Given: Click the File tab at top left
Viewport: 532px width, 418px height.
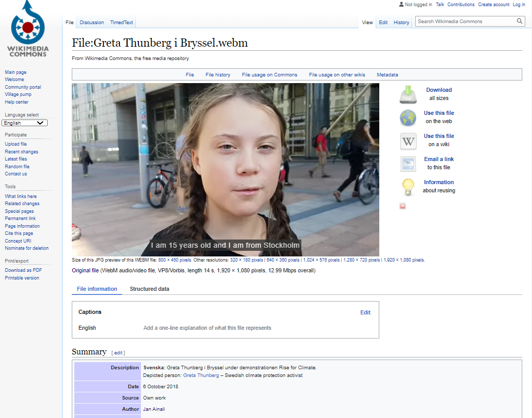Looking at the screenshot, I should point(70,23).
